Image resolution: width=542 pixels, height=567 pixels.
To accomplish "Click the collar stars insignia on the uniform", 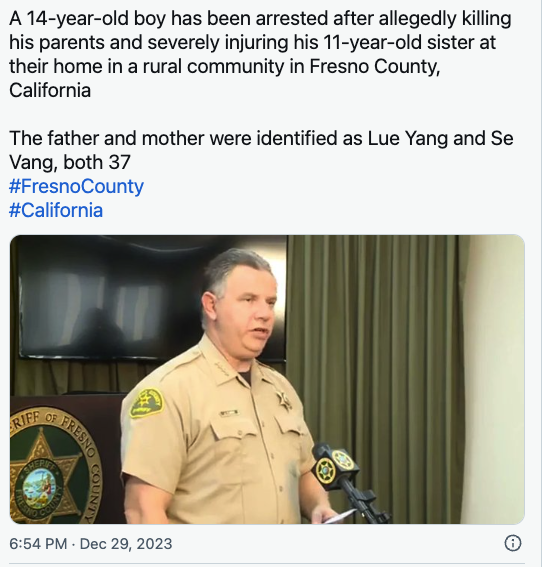I will 221,369.
